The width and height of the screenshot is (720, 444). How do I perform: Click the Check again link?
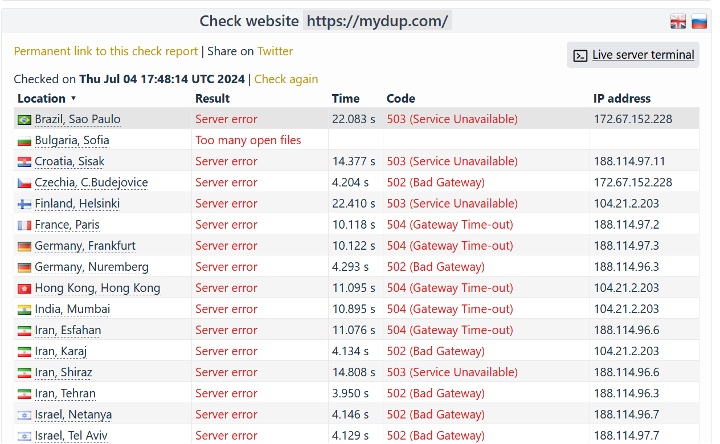tap(286, 79)
